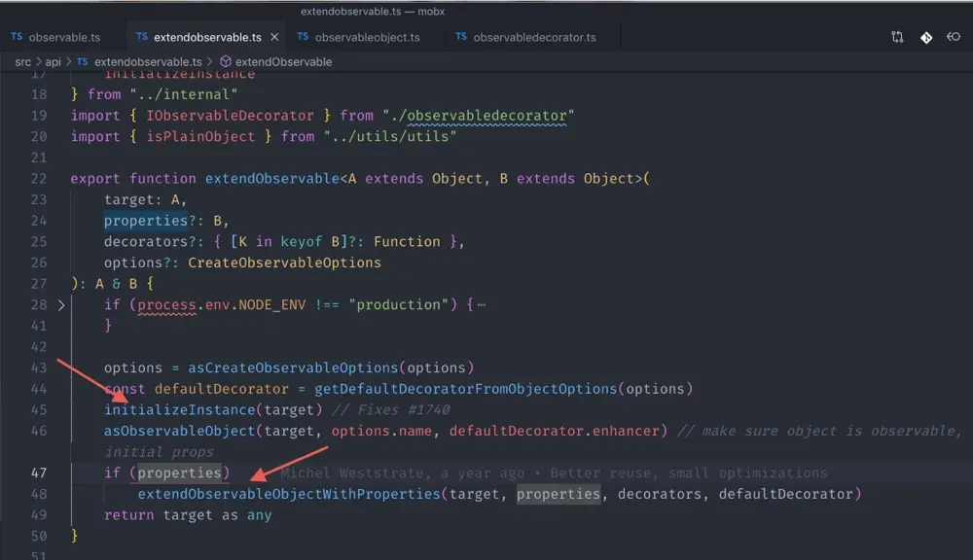Expand the folded block at line 28
The width and height of the screenshot is (973, 560).
[60, 305]
